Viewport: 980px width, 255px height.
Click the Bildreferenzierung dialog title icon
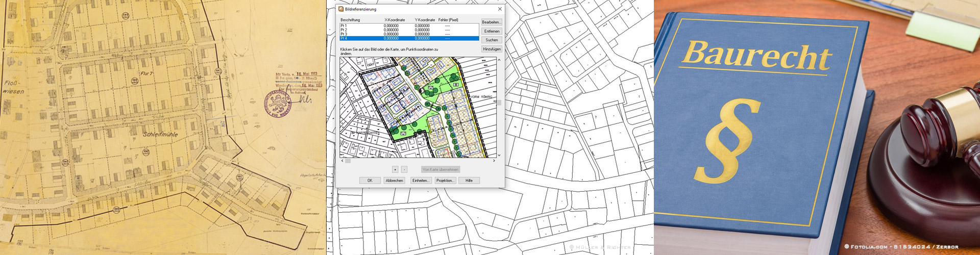coord(341,9)
